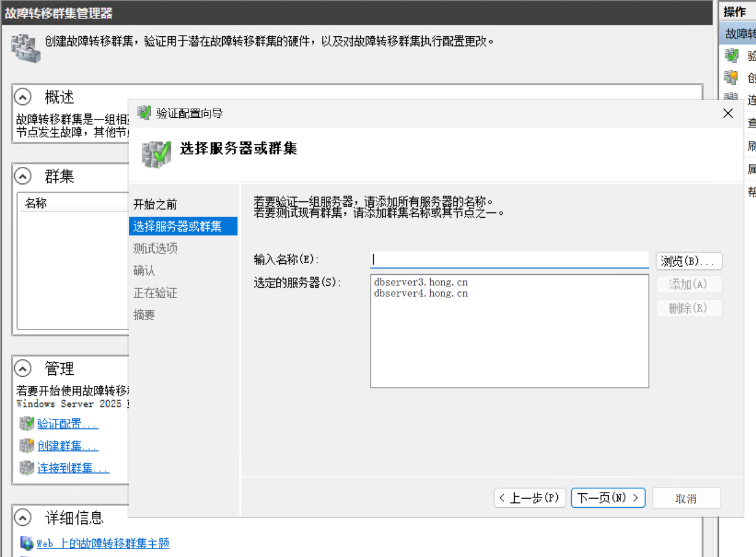Click the 验证配置 icon in management section
The width and height of the screenshot is (756, 557).
pyautogui.click(x=26, y=424)
